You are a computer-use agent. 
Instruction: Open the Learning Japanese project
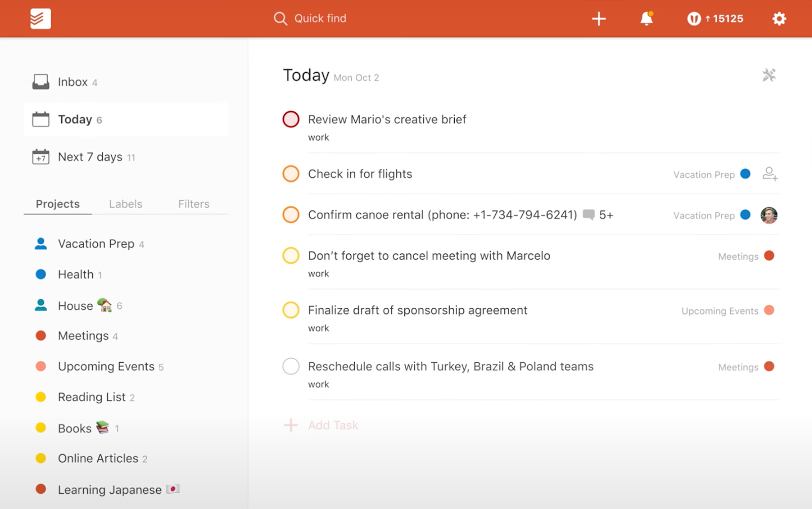(109, 490)
